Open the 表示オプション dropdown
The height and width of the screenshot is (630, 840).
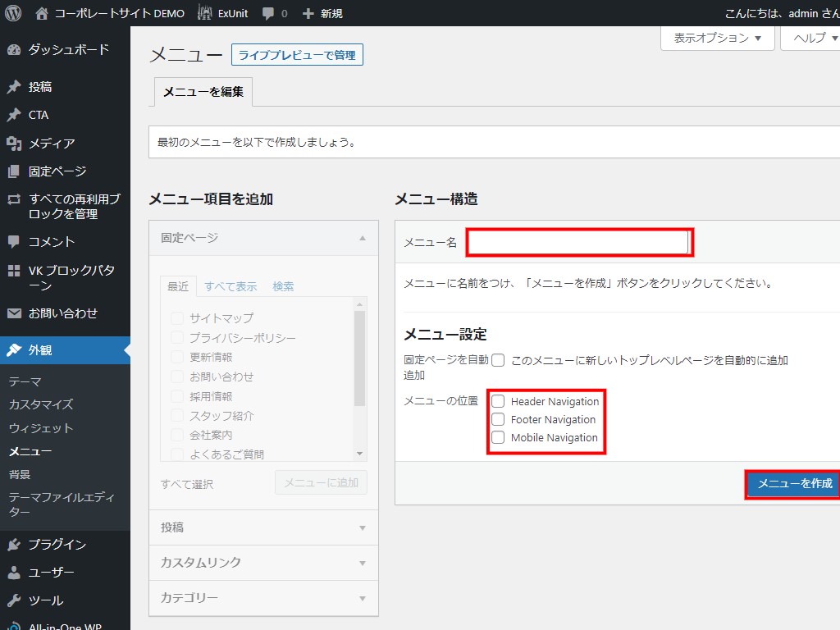click(717, 38)
